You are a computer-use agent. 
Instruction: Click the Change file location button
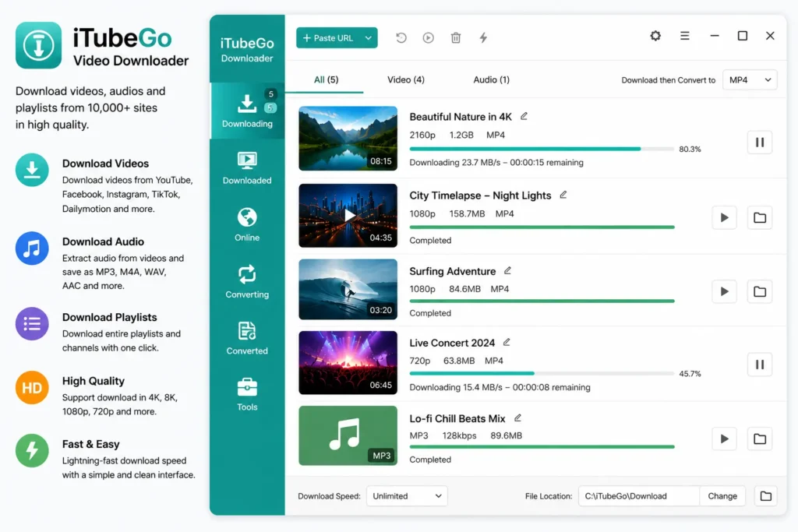tap(722, 496)
